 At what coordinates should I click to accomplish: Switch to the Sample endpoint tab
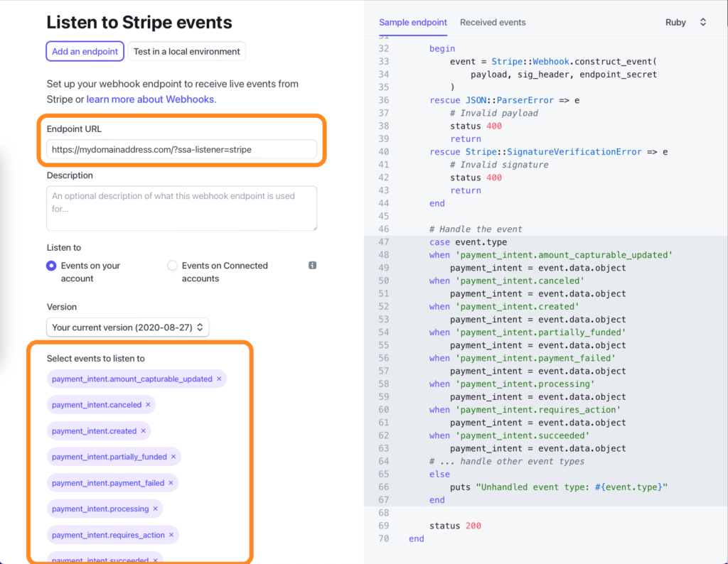413,22
